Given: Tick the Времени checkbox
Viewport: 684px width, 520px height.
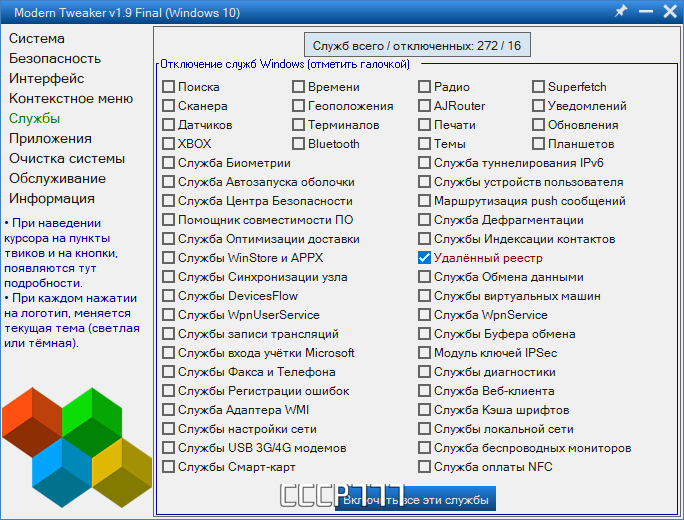Looking at the screenshot, I should [x=298, y=87].
